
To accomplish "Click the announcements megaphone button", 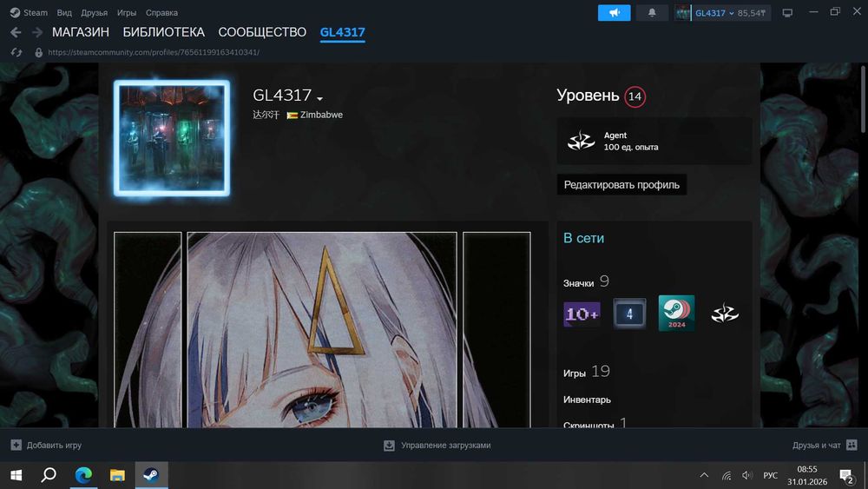I will click(x=614, y=13).
